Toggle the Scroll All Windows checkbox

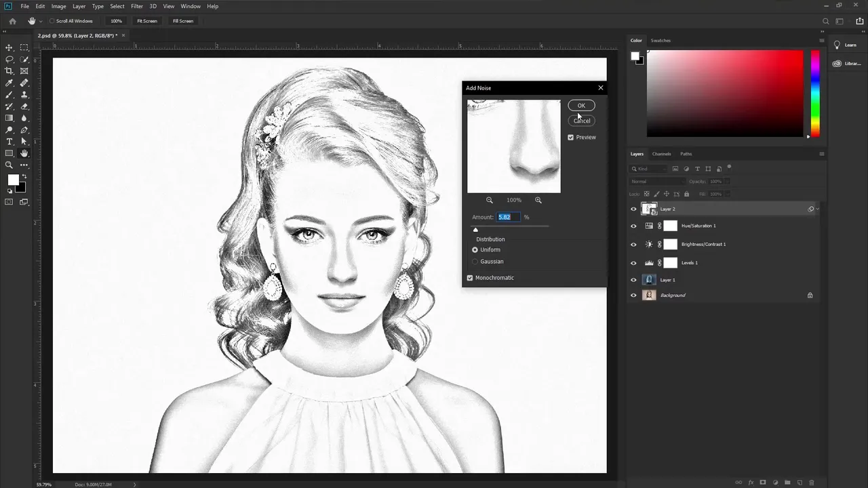click(52, 21)
